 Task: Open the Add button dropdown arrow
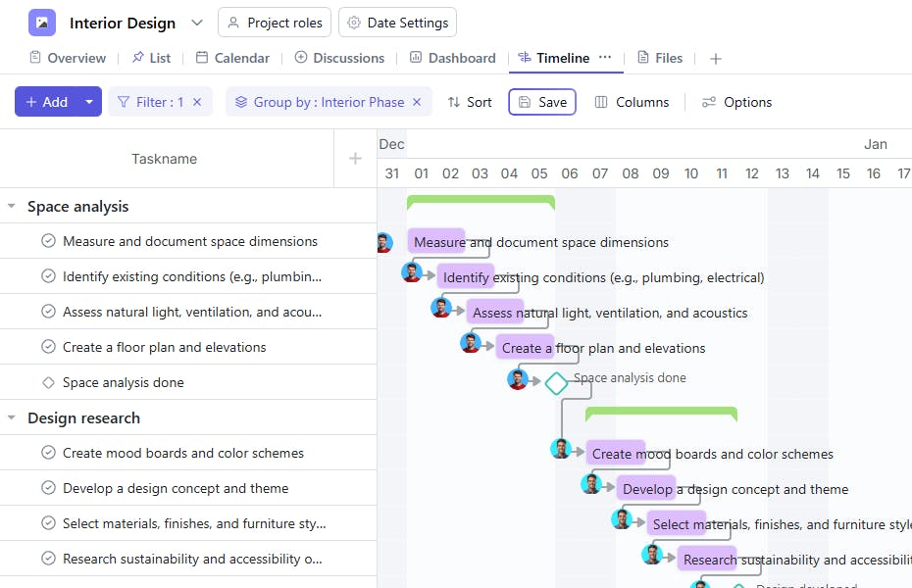click(89, 102)
